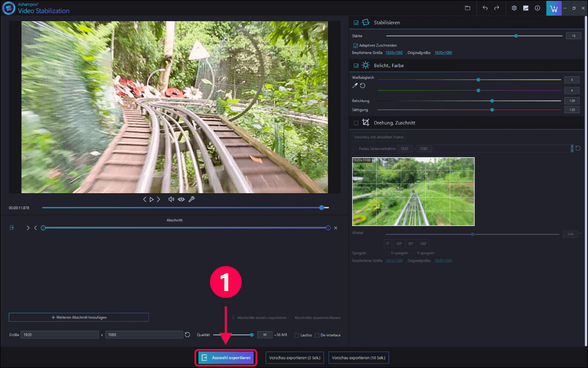Click the width field showing 1920

click(60, 335)
